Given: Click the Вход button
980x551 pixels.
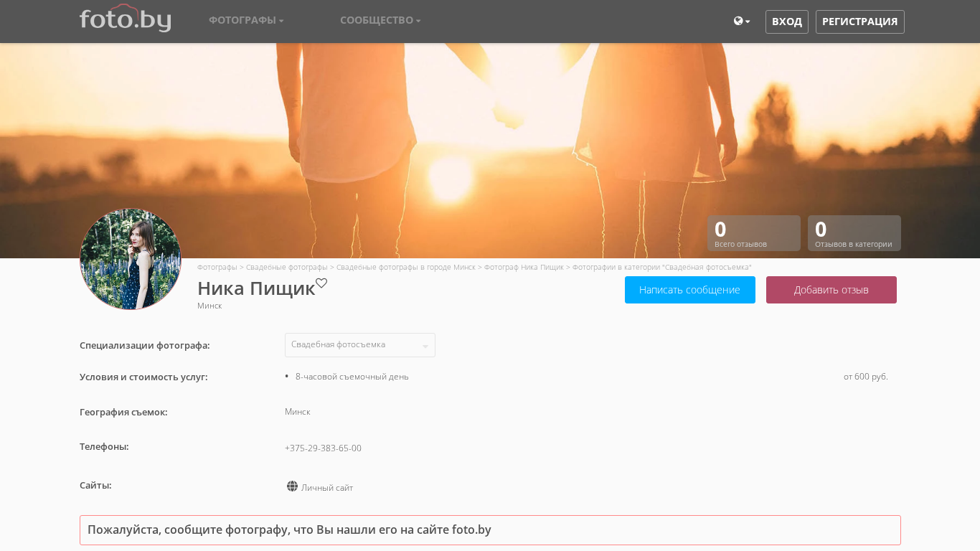Looking at the screenshot, I should (787, 22).
